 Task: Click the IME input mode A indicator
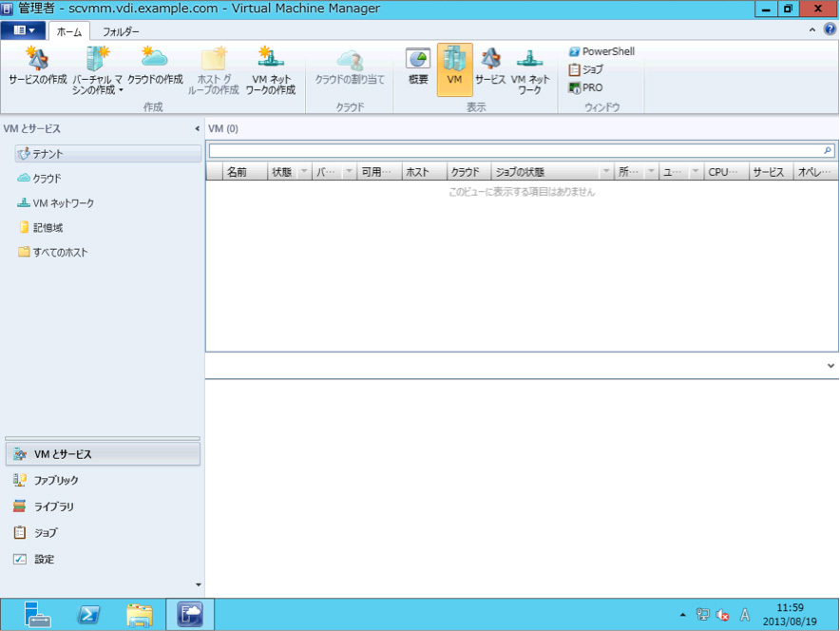[x=745, y=615]
